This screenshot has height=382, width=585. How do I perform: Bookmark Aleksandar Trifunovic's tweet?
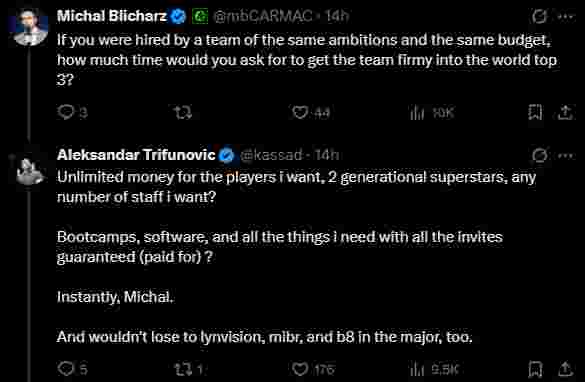pos(535,369)
